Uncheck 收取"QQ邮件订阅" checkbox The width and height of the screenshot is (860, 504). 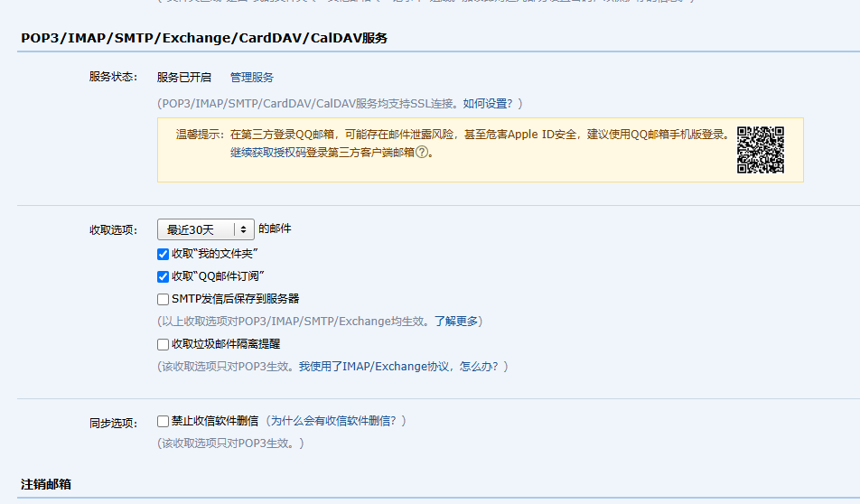[163, 276]
